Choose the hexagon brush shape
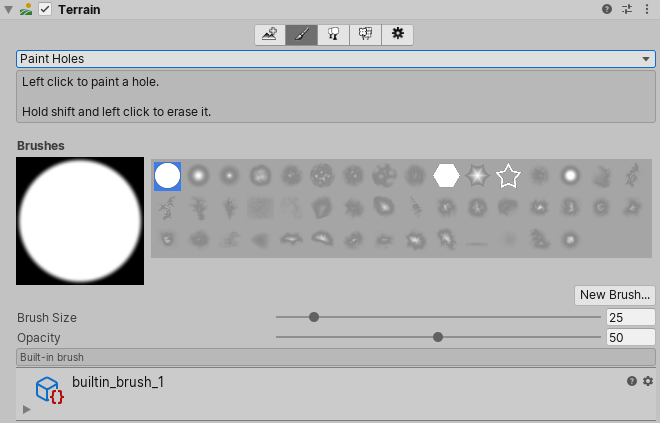Viewport: 660px width, 423px height. (446, 176)
